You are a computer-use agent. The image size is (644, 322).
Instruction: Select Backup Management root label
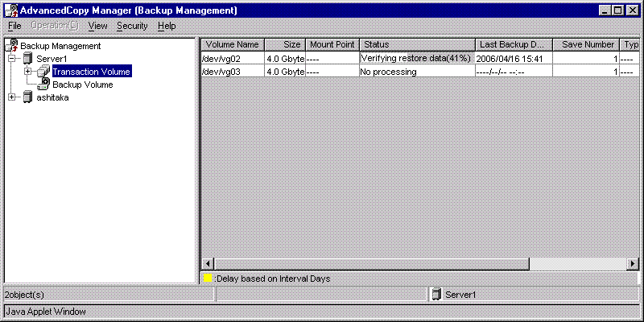(60, 46)
